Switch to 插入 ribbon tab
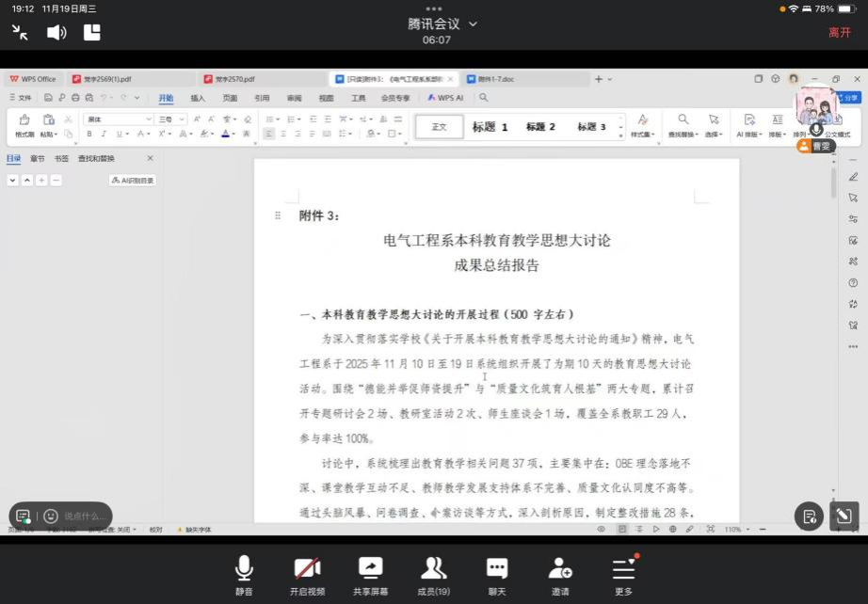Screen dimensions: 868x604 click(198, 98)
